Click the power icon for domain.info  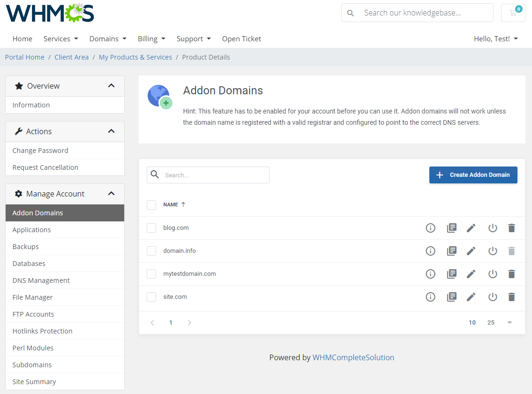493,251
